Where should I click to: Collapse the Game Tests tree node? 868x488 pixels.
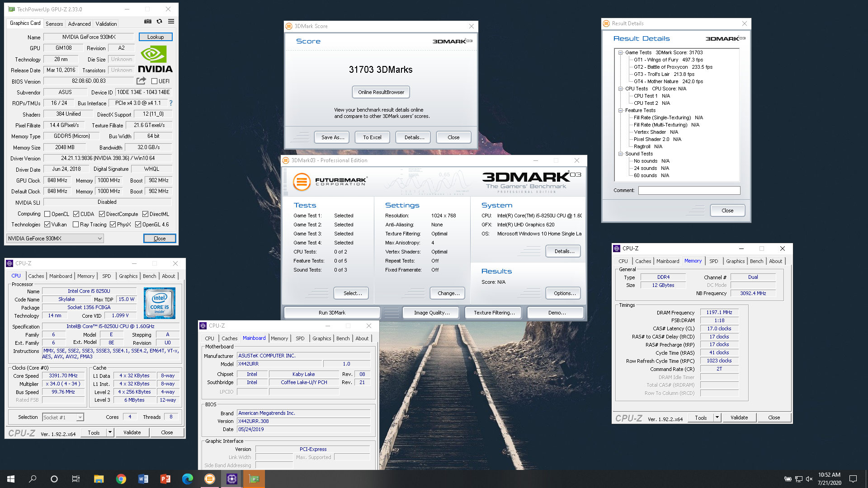coord(621,52)
